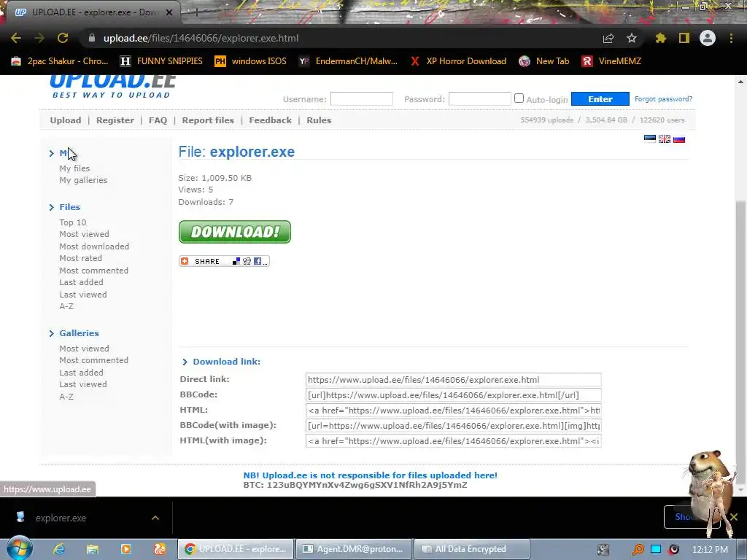The width and height of the screenshot is (747, 560).
Task: Open Top 10 files link
Action: [73, 222]
